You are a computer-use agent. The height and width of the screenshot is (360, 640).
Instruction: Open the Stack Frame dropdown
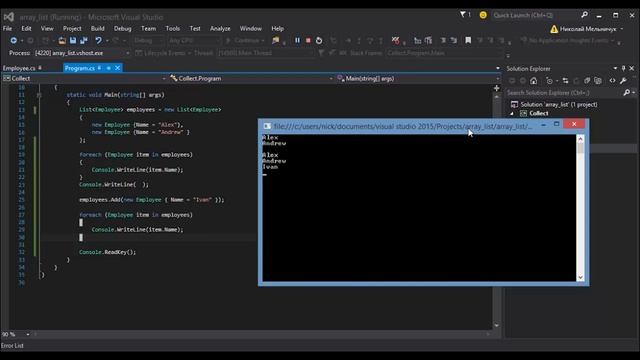click(445, 53)
